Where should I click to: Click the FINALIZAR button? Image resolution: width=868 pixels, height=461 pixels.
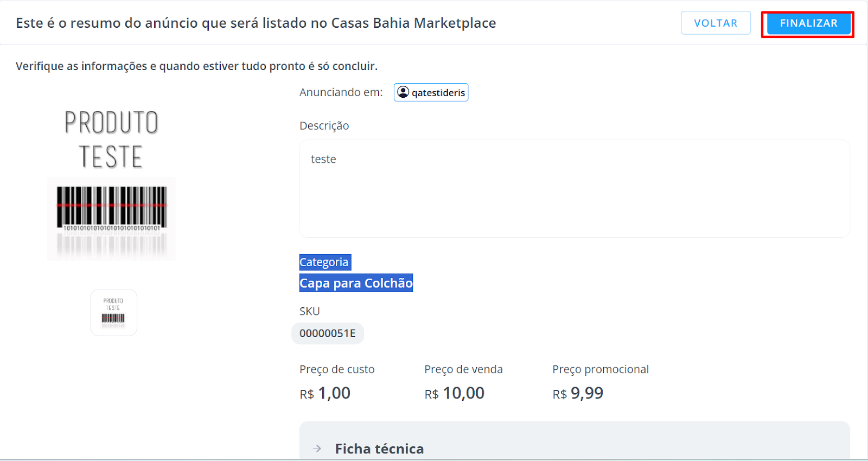tap(808, 23)
